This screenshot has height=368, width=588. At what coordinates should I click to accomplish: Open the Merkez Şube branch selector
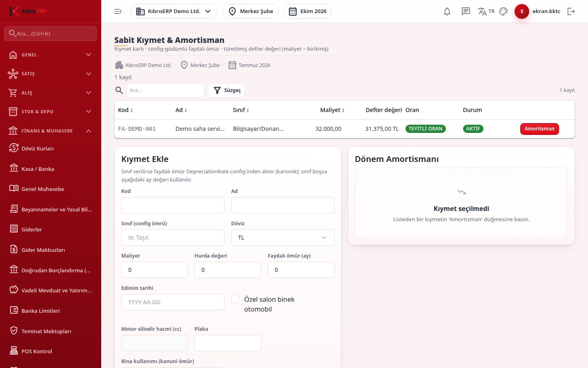pyautogui.click(x=250, y=11)
